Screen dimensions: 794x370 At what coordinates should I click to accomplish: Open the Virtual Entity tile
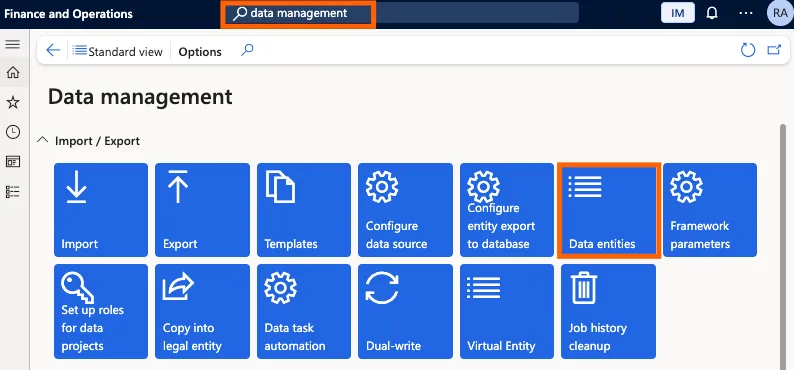507,311
